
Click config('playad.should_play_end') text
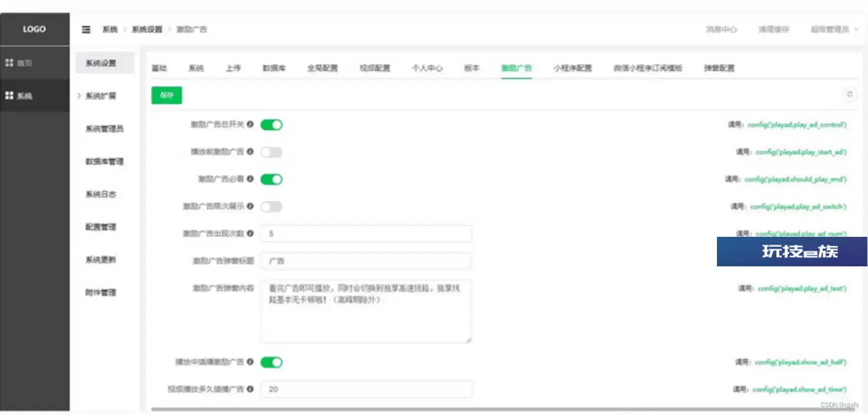click(x=795, y=179)
